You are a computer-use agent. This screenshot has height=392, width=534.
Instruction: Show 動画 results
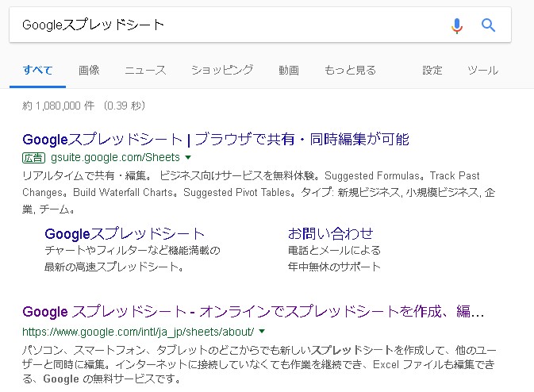289,70
